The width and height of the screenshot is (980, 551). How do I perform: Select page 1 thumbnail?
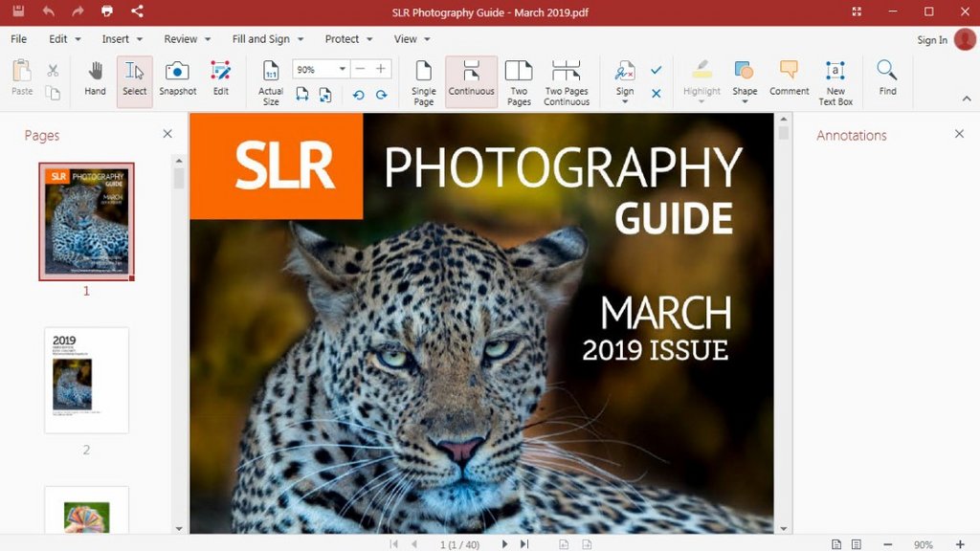[86, 221]
